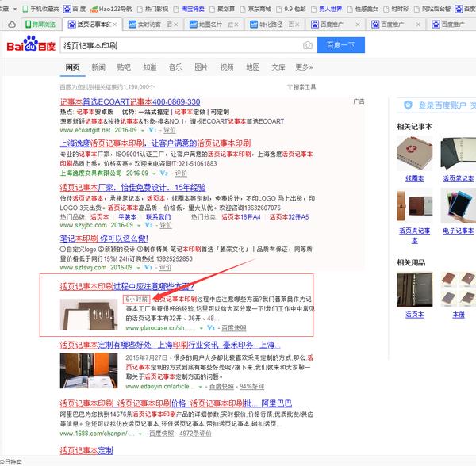Open the 94%好评 rating link

pyautogui.click(x=251, y=387)
